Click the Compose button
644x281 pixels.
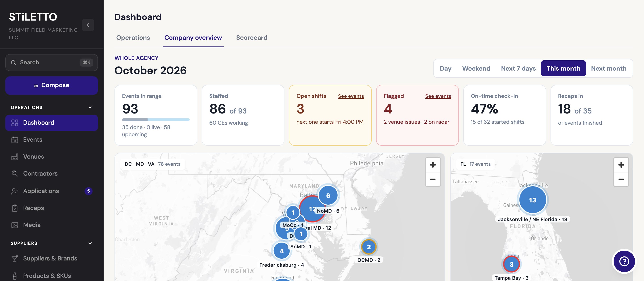[x=51, y=85]
